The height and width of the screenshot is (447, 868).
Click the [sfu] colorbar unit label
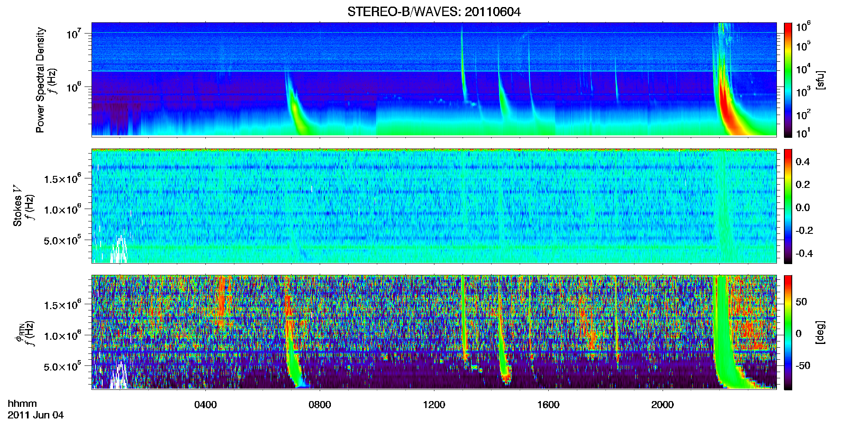click(x=820, y=80)
